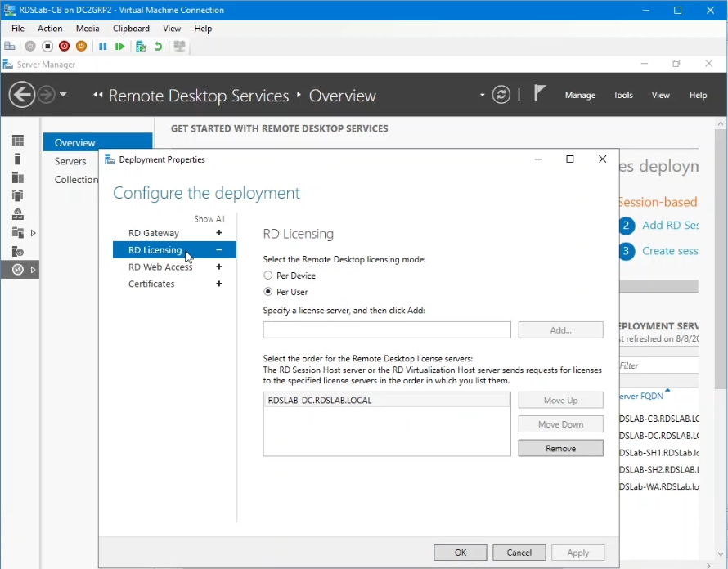Click Server Manager back arrow button
Image resolution: width=728 pixels, height=569 pixels.
pyautogui.click(x=22, y=95)
